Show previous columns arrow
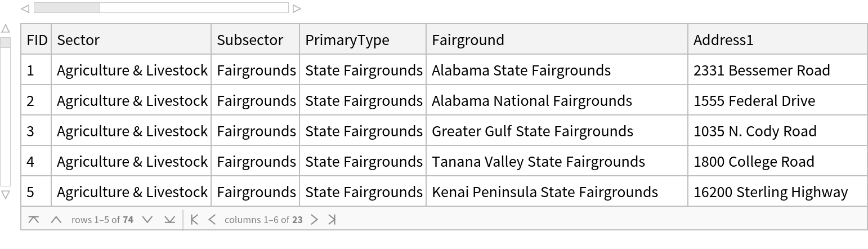 point(212,220)
